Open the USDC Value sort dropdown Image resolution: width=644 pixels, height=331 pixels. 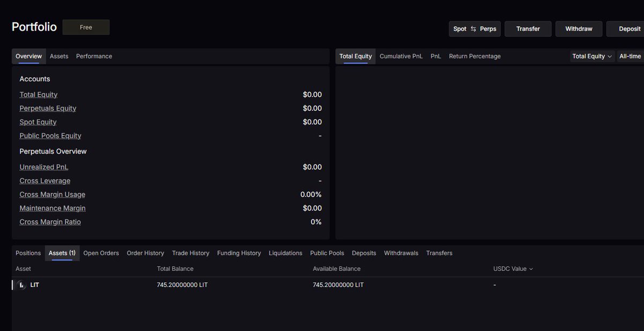tap(513, 269)
